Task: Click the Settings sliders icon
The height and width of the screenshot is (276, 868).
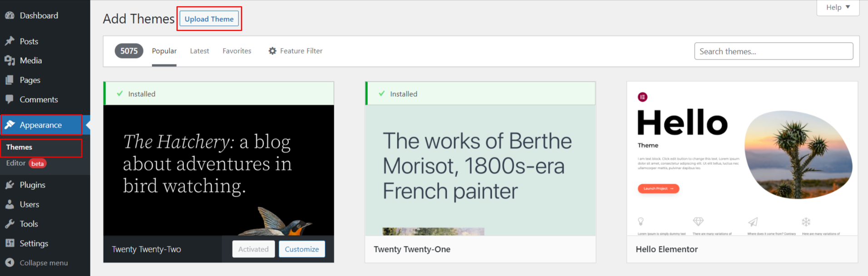Action: point(10,243)
